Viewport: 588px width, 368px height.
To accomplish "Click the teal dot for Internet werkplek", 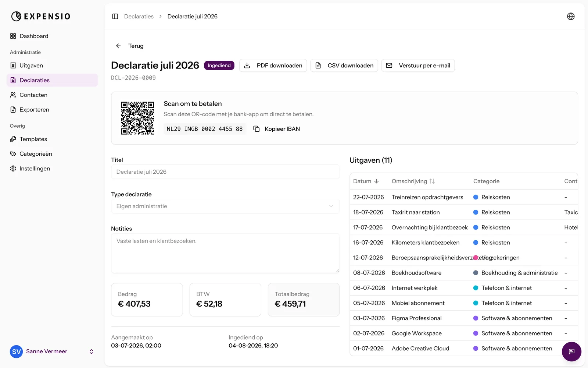I will pos(476,288).
